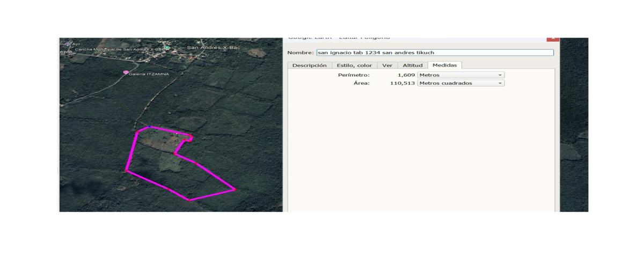Select the bottommost polygon vertex
Image resolution: width=644 pixels, height=272 pixels.
[189, 200]
